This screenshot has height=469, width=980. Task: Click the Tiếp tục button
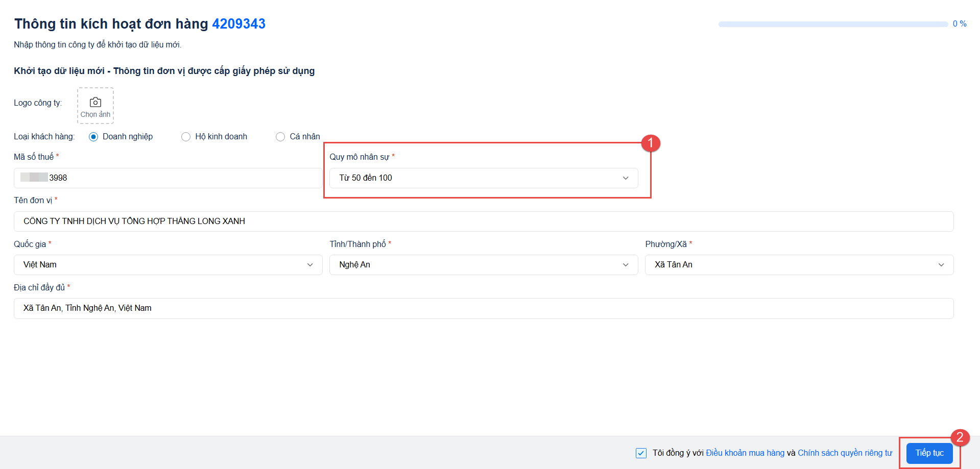point(929,453)
